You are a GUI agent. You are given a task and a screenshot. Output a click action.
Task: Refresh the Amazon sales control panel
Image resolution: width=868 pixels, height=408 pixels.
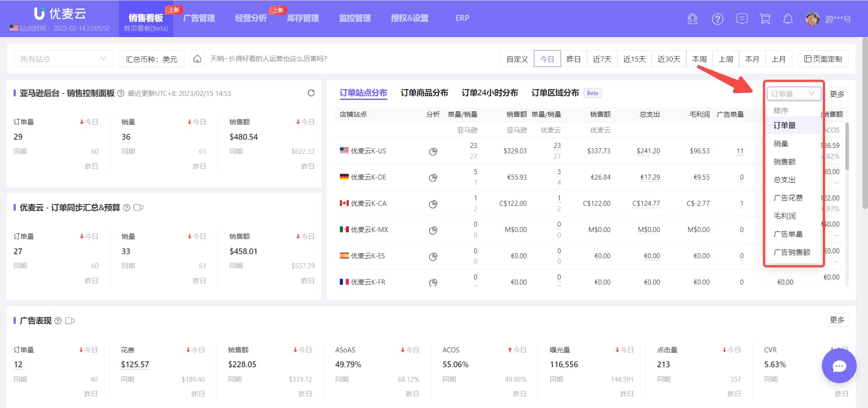click(311, 93)
